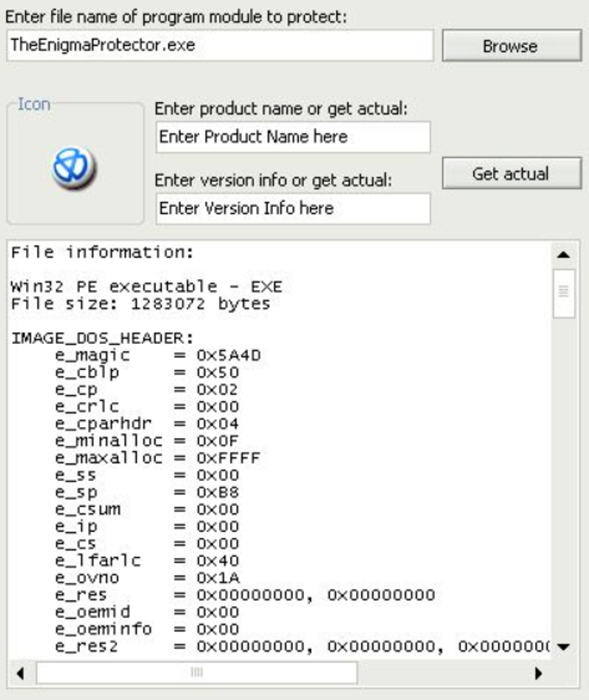Click the Enigma Protector application icon preview
Screen dimensions: 589x700
74,167
